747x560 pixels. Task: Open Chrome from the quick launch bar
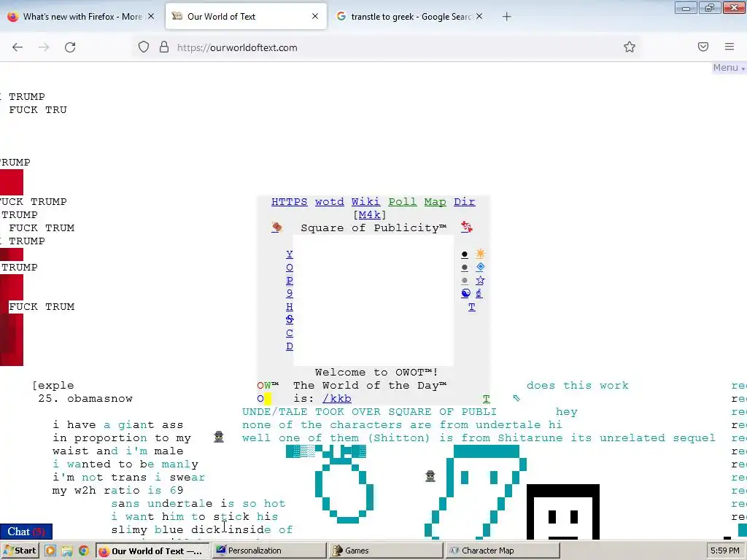tap(84, 551)
